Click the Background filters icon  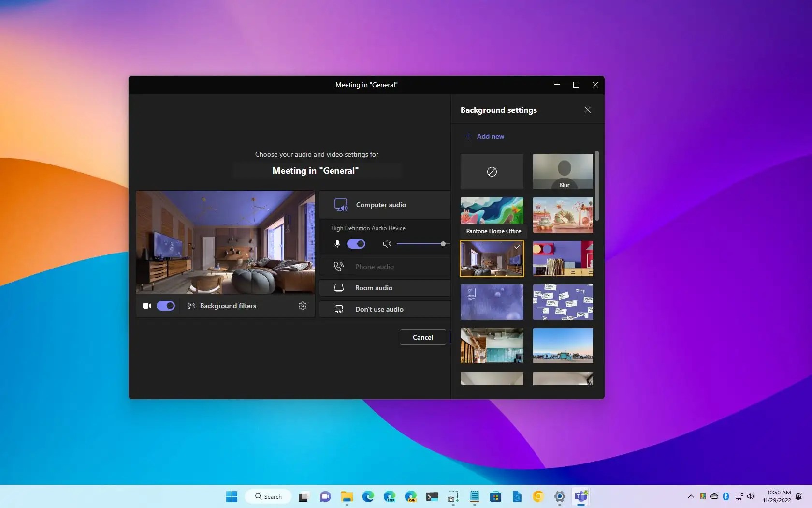tap(191, 306)
